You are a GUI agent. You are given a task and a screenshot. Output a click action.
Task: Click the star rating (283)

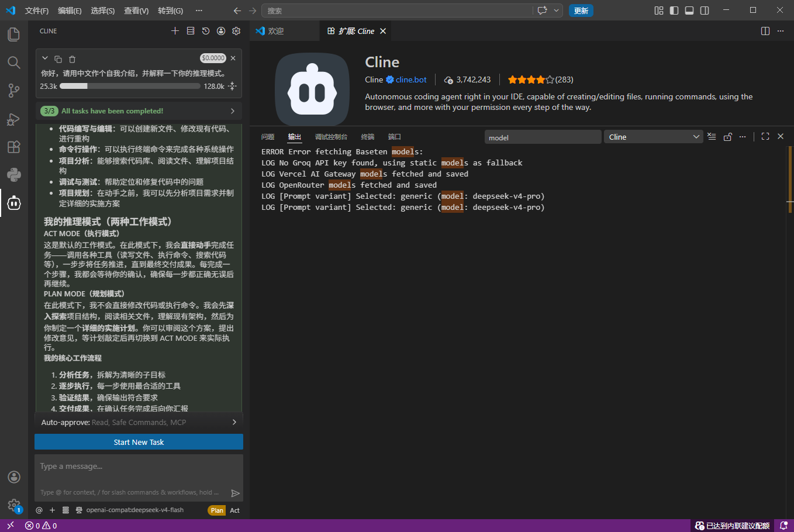[540, 80]
